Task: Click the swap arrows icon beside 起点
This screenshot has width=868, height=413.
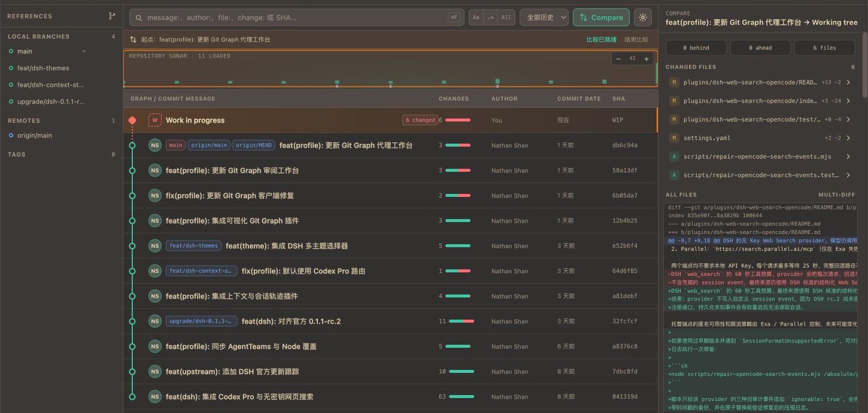Action: point(133,40)
